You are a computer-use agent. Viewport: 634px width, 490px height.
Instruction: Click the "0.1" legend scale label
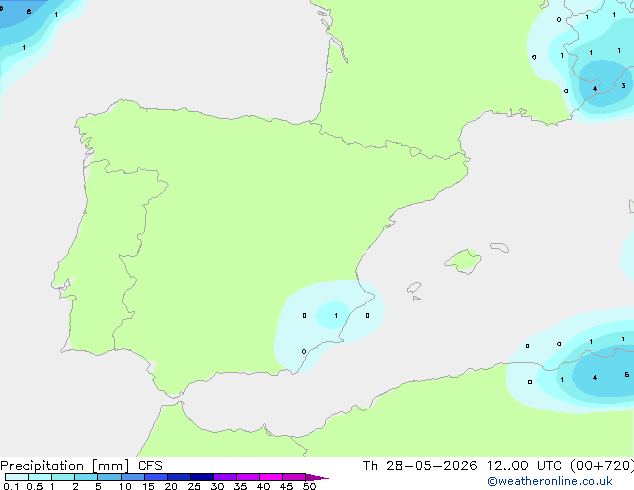11,486
